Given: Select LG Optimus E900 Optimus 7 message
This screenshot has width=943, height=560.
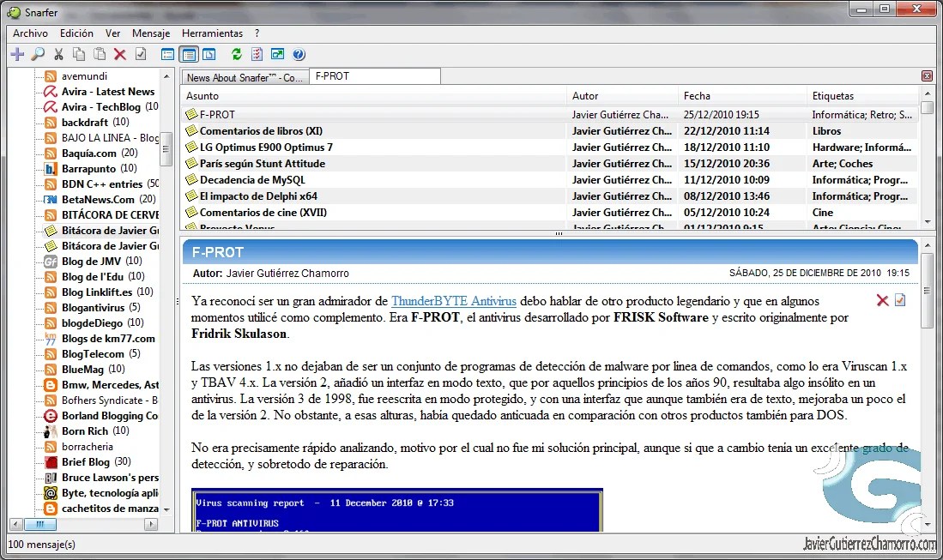Looking at the screenshot, I should pyautogui.click(x=550, y=147).
